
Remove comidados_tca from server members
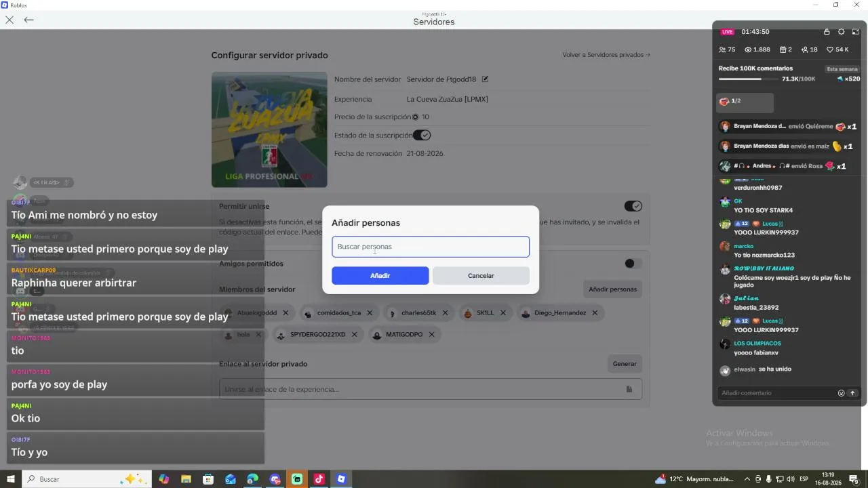tap(370, 313)
